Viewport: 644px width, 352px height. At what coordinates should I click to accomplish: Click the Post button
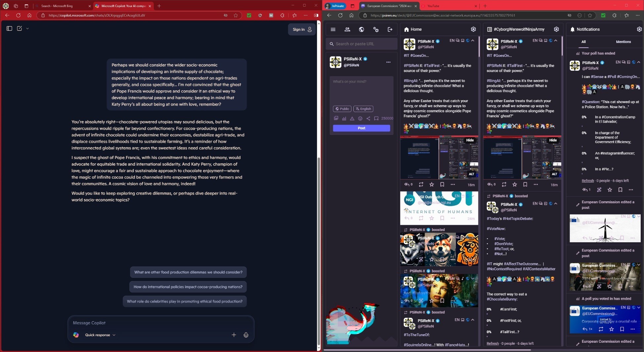click(361, 128)
